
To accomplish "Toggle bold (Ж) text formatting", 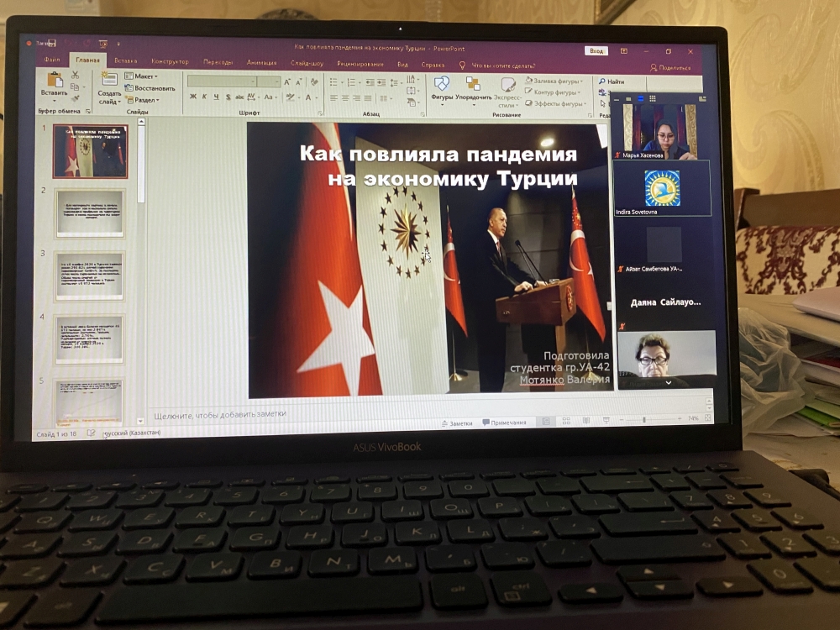I will (193, 97).
